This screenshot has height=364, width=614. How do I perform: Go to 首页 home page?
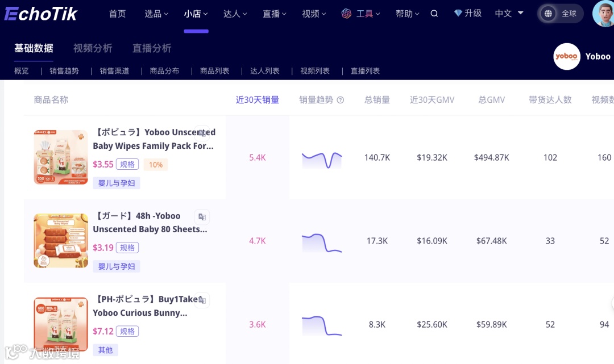[118, 14]
